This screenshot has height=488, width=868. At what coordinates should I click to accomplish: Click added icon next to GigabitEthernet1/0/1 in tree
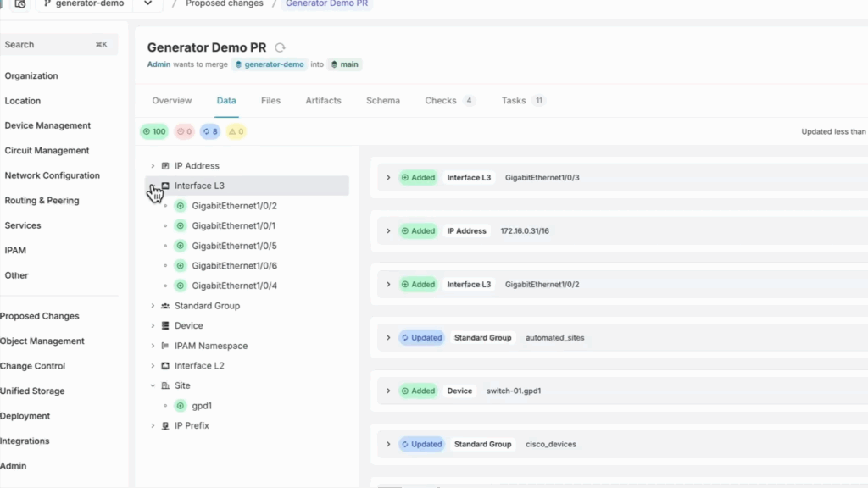(181, 225)
